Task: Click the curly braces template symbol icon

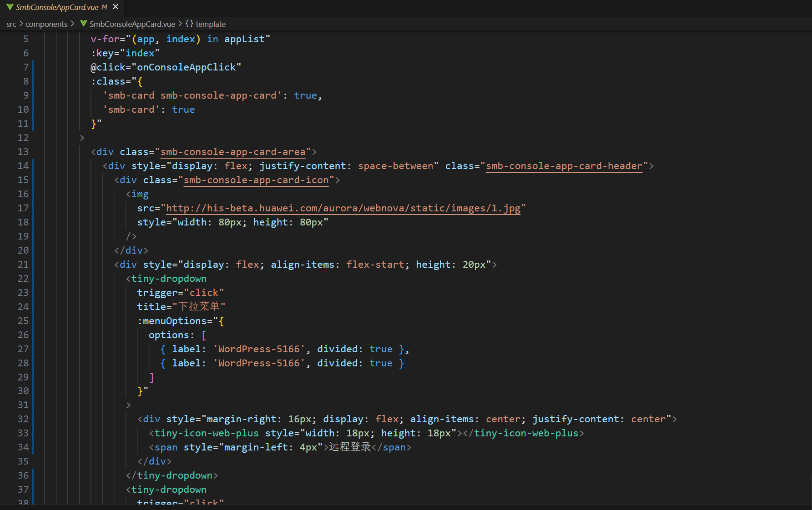Action: click(x=189, y=24)
